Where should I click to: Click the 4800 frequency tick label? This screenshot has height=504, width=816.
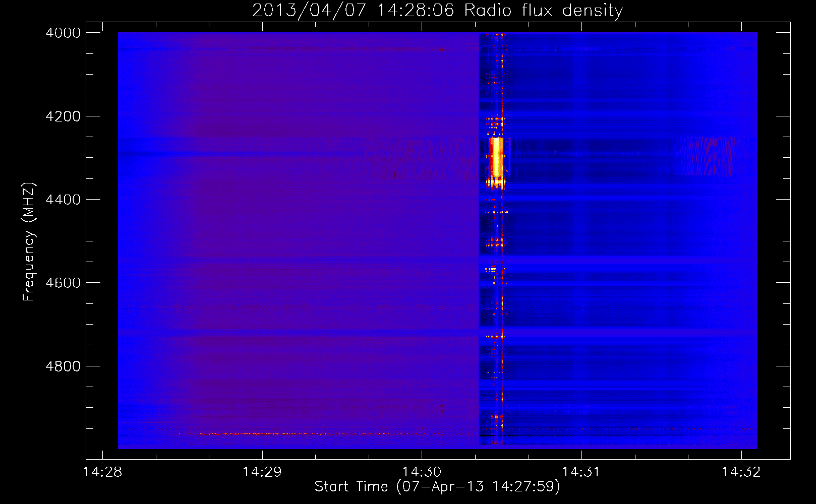63,366
